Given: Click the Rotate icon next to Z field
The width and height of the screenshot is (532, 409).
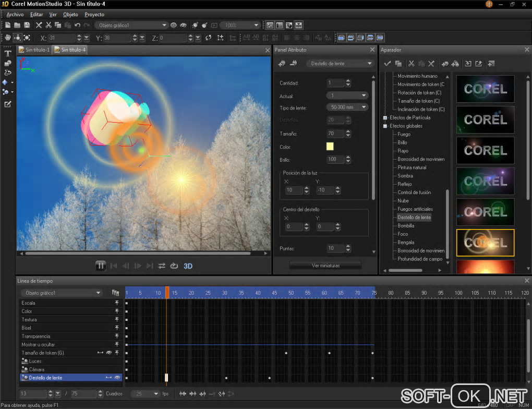Looking at the screenshot, I should 208,38.
